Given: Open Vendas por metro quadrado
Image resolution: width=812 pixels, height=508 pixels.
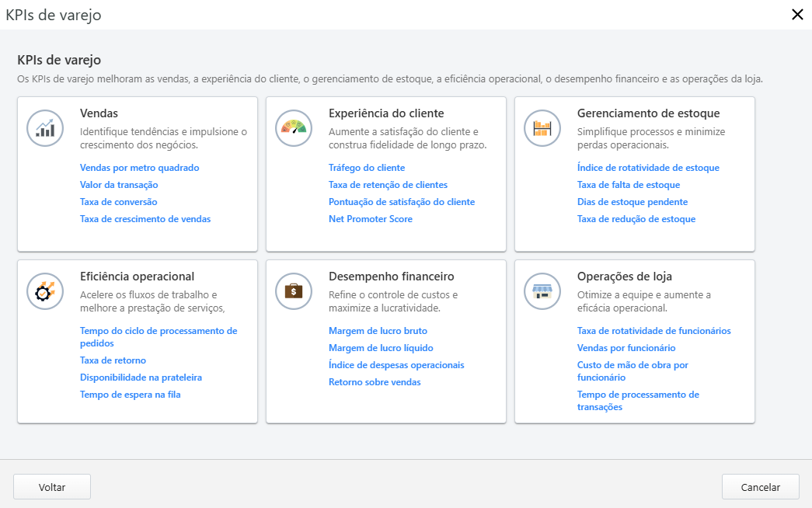Looking at the screenshot, I should coord(138,167).
